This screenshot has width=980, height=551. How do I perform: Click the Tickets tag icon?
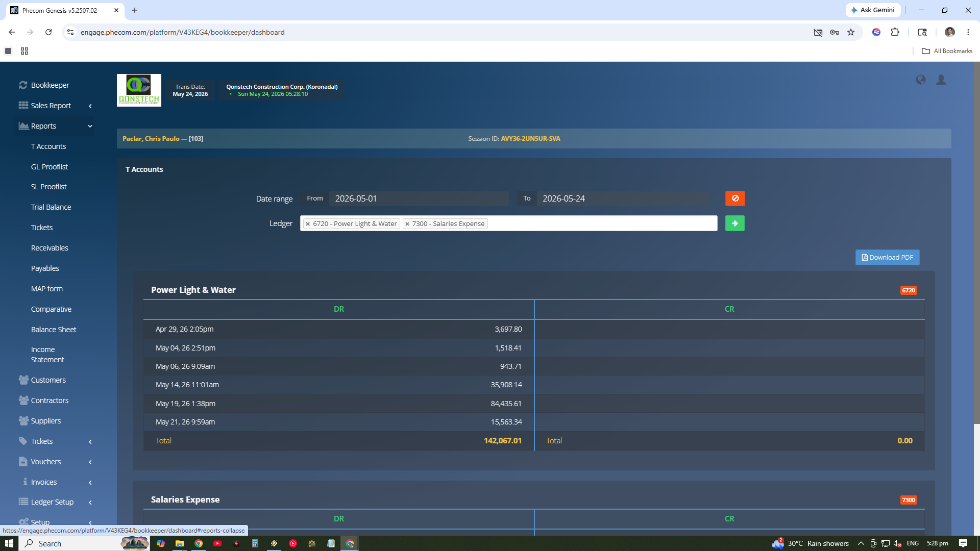coord(23,441)
